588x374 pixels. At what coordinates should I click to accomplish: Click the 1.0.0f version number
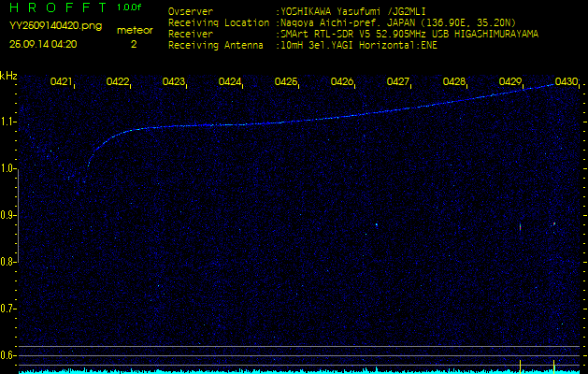pyautogui.click(x=131, y=7)
